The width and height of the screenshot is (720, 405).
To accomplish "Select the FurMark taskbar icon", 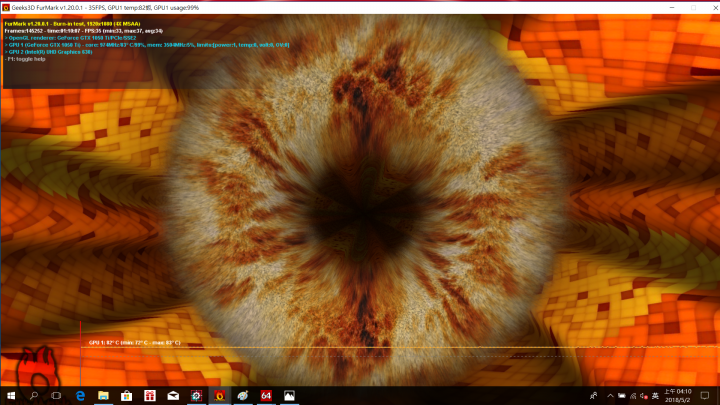I will click(219, 395).
